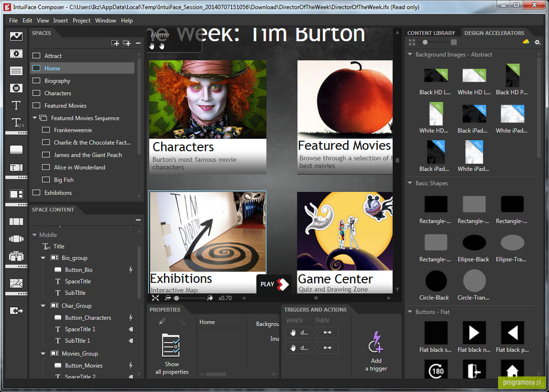Click the canvas zoom slider handle
The width and height of the screenshot is (549, 392).
coord(177,298)
